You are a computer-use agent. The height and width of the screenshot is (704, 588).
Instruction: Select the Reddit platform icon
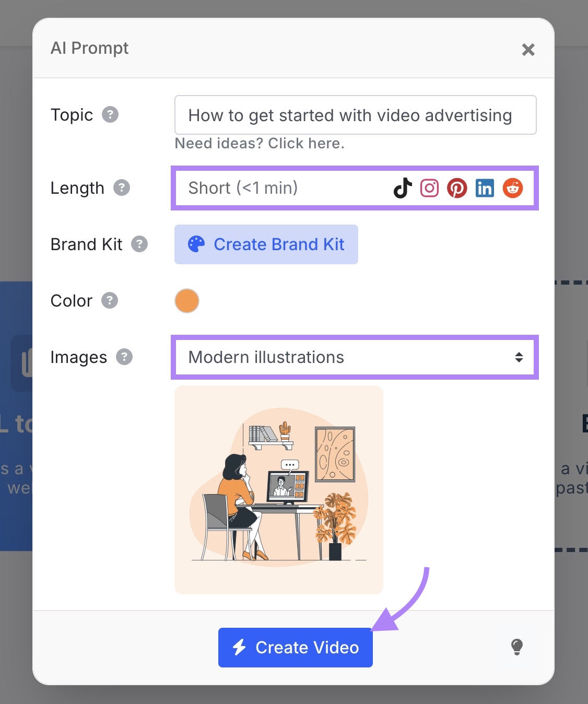click(x=512, y=188)
